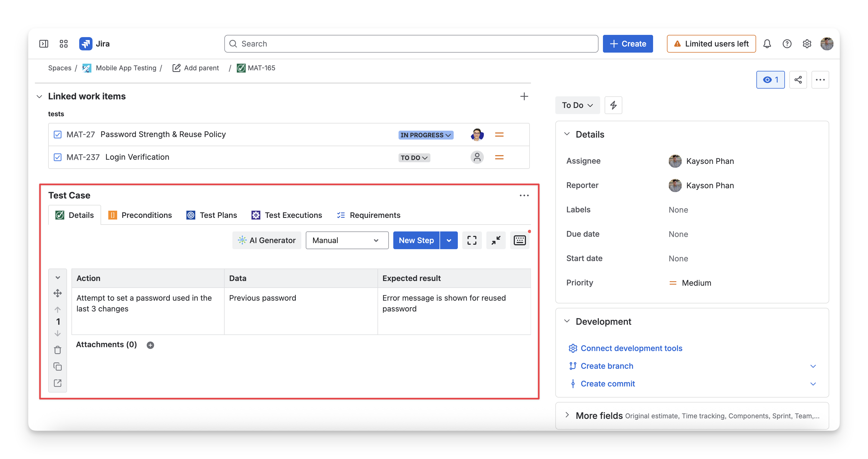Delete step 1 with trash icon
Viewport: 868px width, 459px height.
[58, 350]
